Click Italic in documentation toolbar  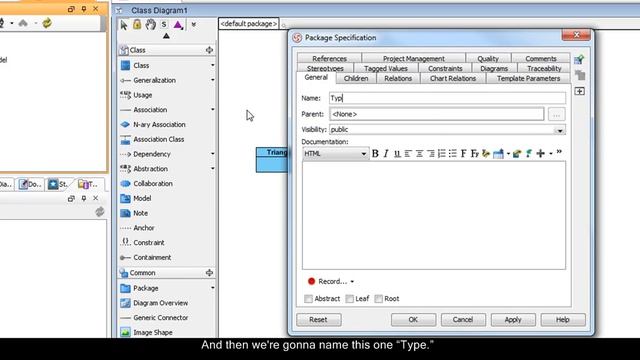[x=386, y=153]
